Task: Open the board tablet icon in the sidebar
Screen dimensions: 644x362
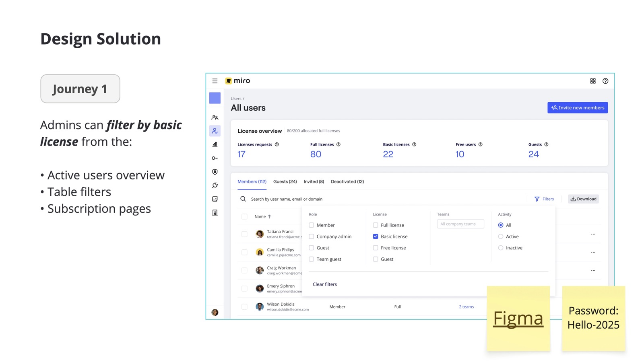Action: 215,199
